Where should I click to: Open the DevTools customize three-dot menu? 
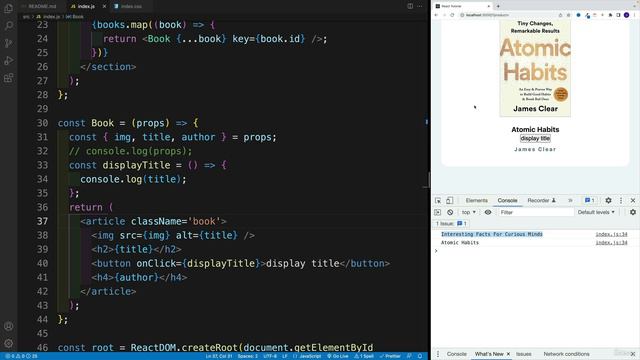(x=621, y=200)
